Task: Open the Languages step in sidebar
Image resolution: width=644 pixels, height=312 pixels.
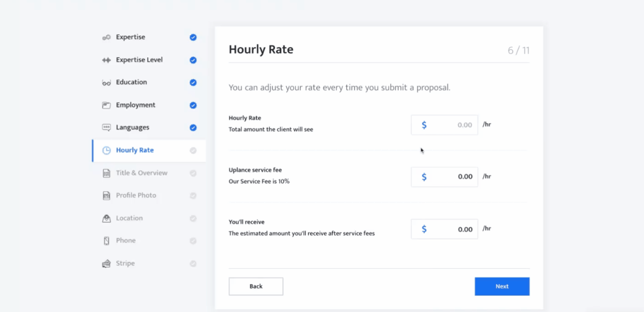Action: tap(132, 128)
